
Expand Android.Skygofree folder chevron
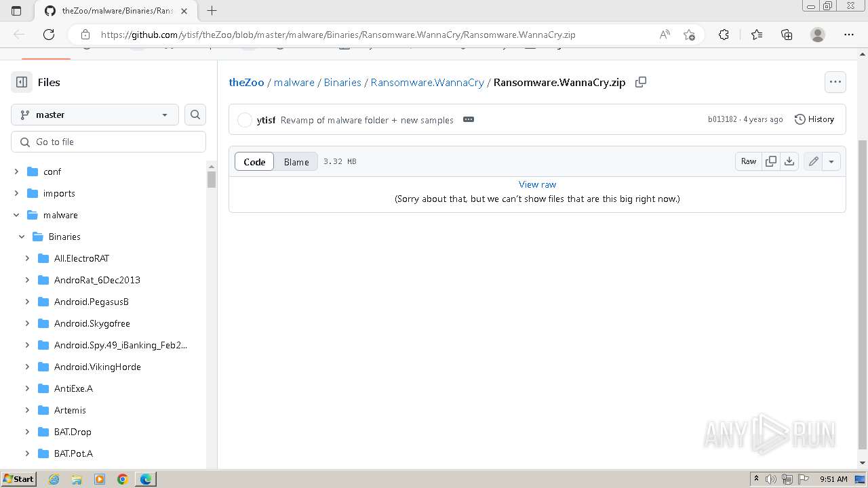pos(27,323)
